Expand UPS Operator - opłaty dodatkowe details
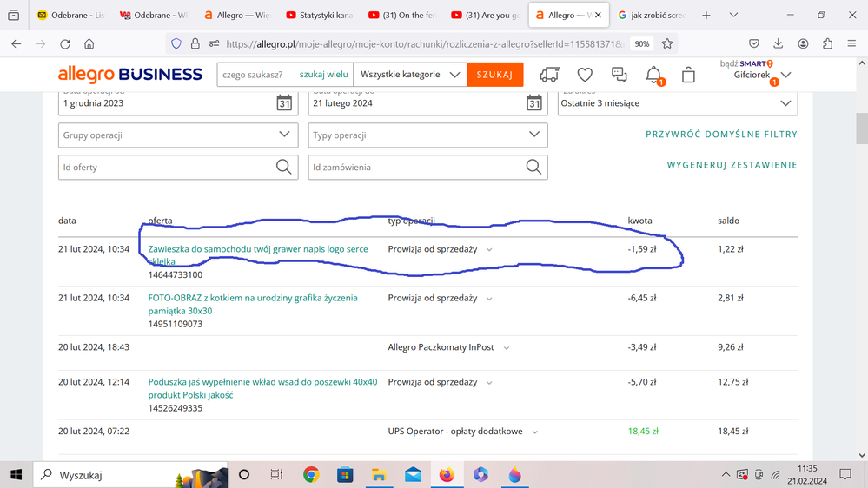 [x=535, y=432]
